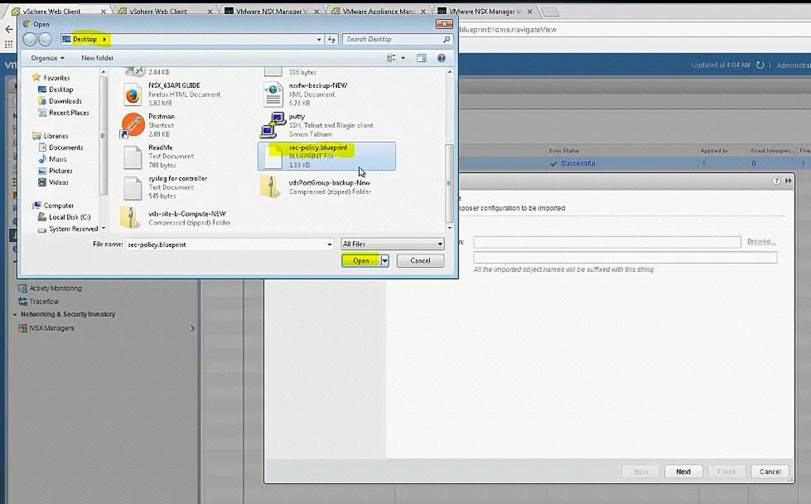Open the Open button's split arrow
Screen dimensions: 811x504
(385, 261)
